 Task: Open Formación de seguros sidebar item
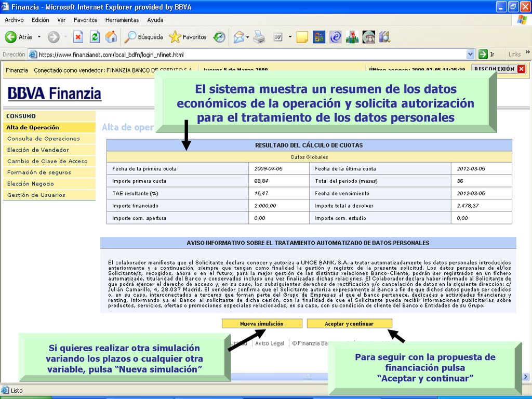[x=49, y=172]
